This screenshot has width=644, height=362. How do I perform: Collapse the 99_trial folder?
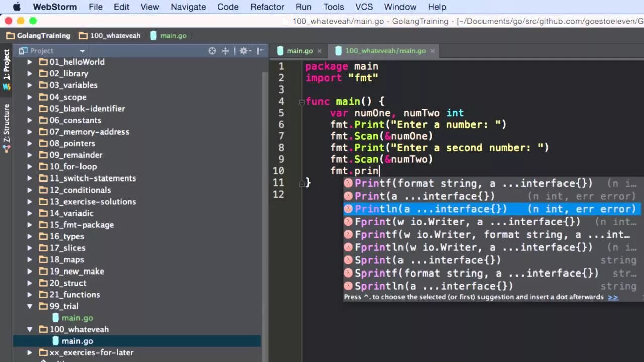point(30,306)
